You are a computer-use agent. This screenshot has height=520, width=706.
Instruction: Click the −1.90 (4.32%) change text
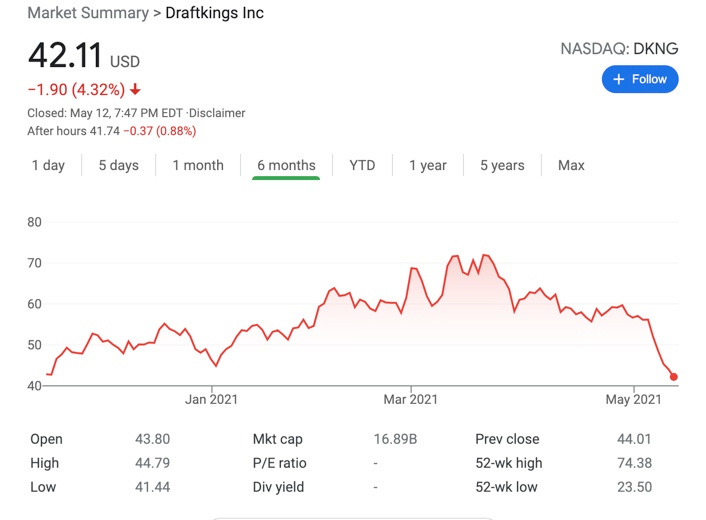76,90
